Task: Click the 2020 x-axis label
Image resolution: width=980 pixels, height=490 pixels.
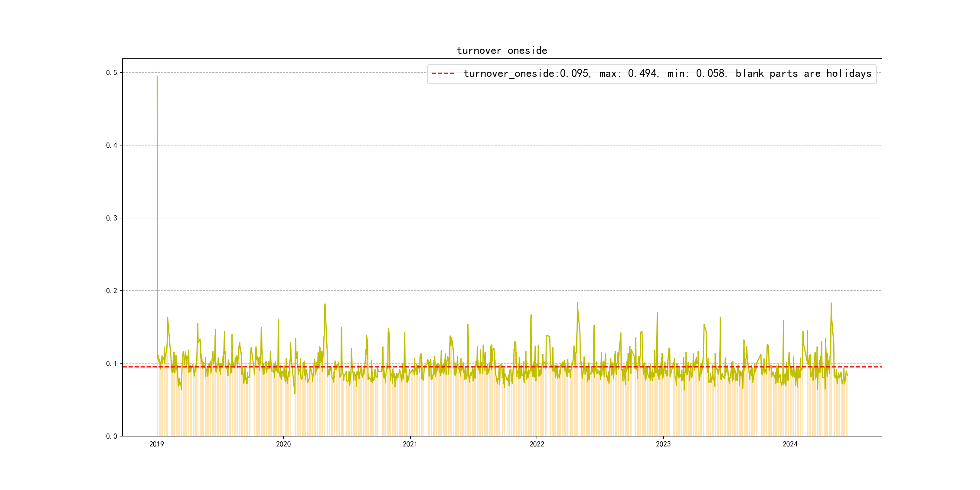Action: coord(283,444)
